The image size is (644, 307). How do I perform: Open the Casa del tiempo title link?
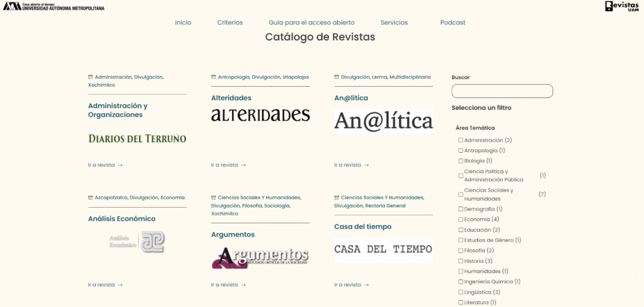[362, 226]
